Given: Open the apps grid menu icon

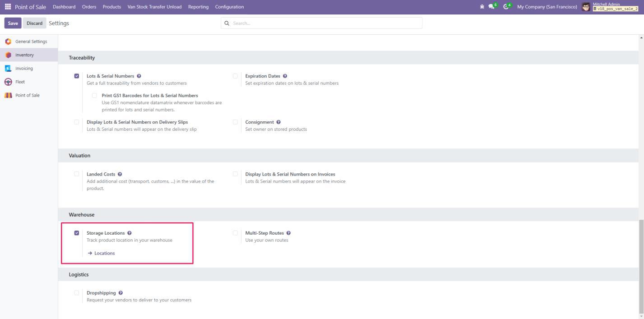Looking at the screenshot, I should coord(8,7).
